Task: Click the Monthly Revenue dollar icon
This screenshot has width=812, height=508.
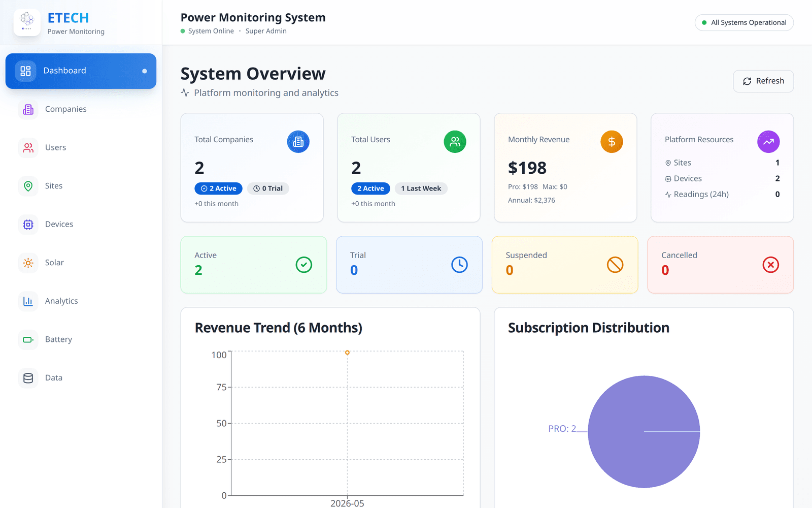Action: (612, 142)
